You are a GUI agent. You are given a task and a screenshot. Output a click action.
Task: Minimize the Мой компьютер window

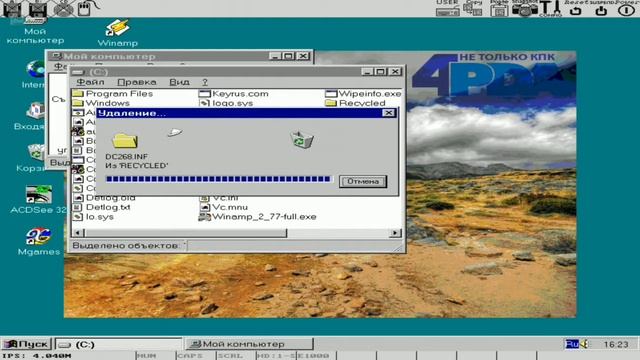click(x=275, y=56)
